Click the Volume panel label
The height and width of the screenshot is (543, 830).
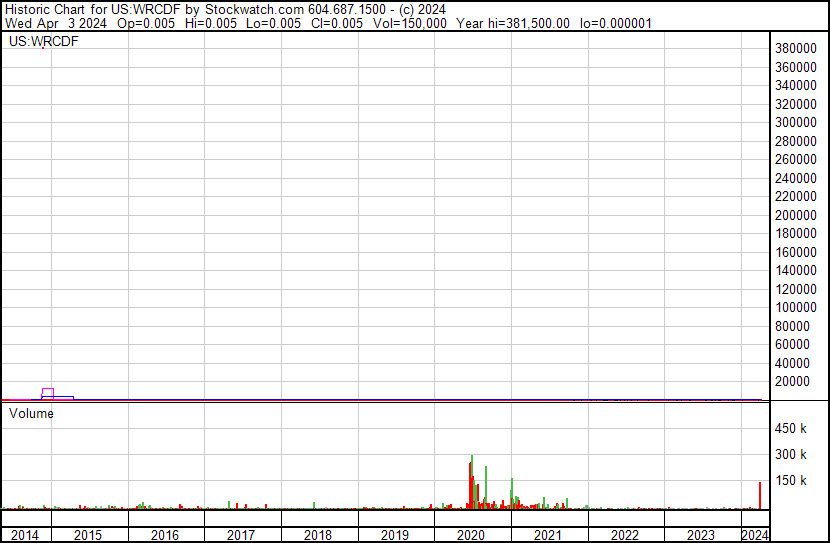[31, 413]
